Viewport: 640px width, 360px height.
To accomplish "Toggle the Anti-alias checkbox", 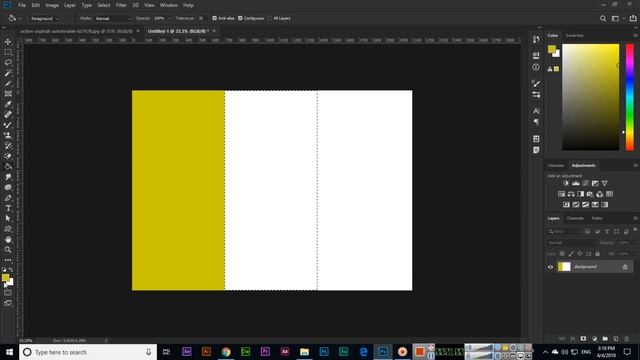I will click(x=215, y=18).
